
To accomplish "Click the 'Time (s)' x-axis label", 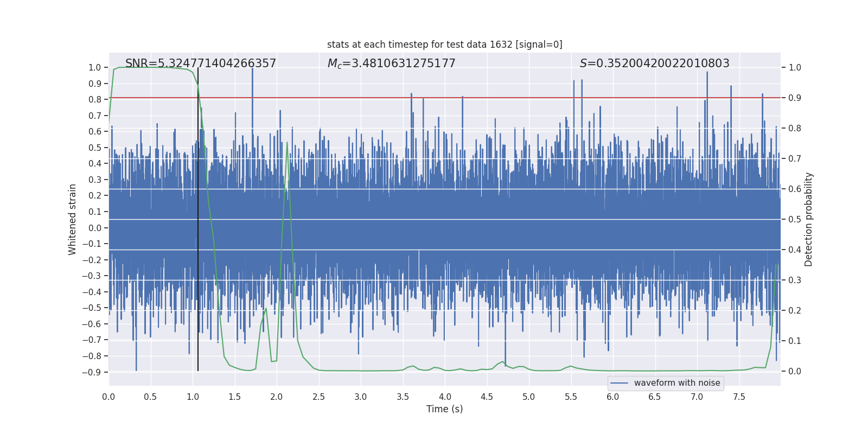I will tap(444, 409).
